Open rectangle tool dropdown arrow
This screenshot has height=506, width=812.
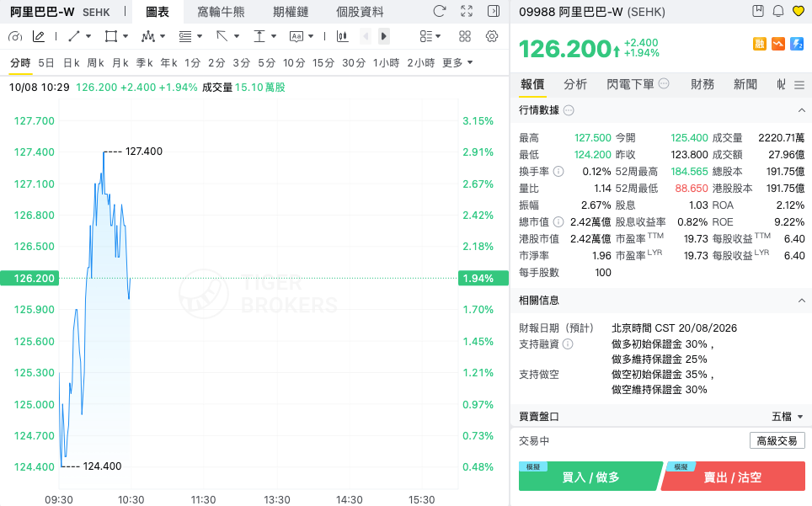126,36
